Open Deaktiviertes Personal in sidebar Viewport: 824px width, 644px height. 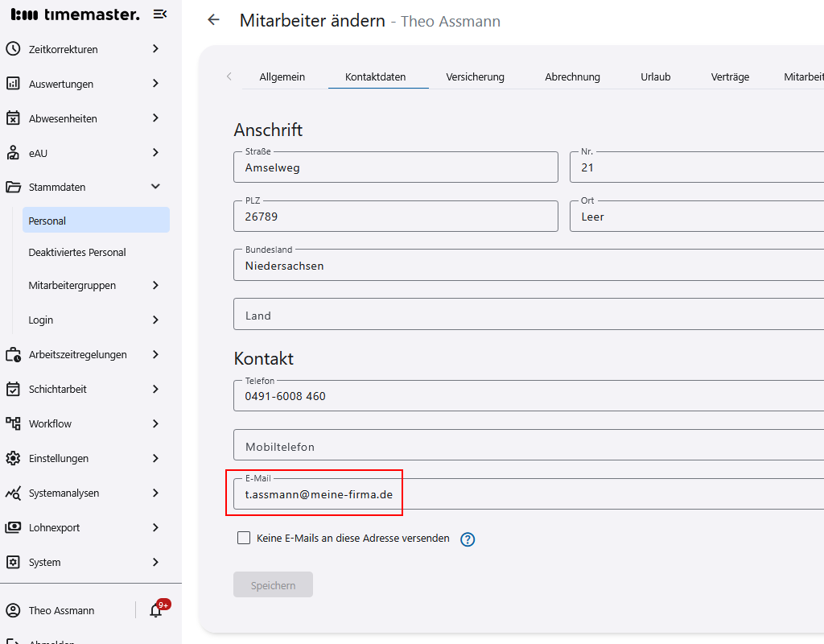coord(77,252)
